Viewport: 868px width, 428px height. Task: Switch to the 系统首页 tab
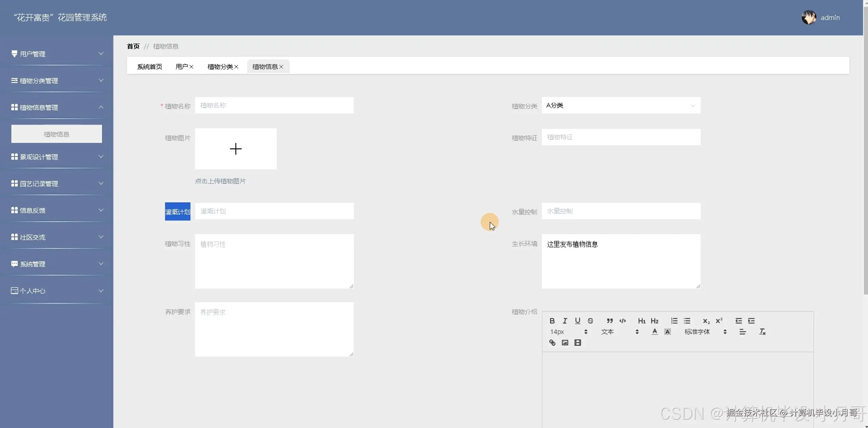tap(150, 67)
